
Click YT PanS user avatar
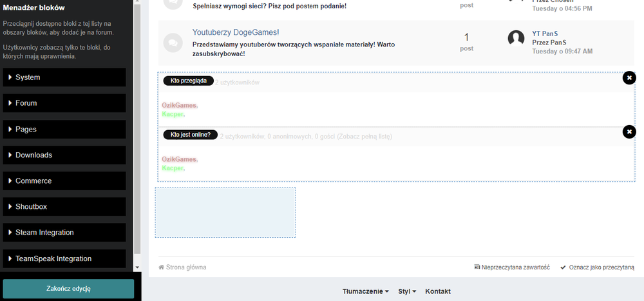point(516,38)
